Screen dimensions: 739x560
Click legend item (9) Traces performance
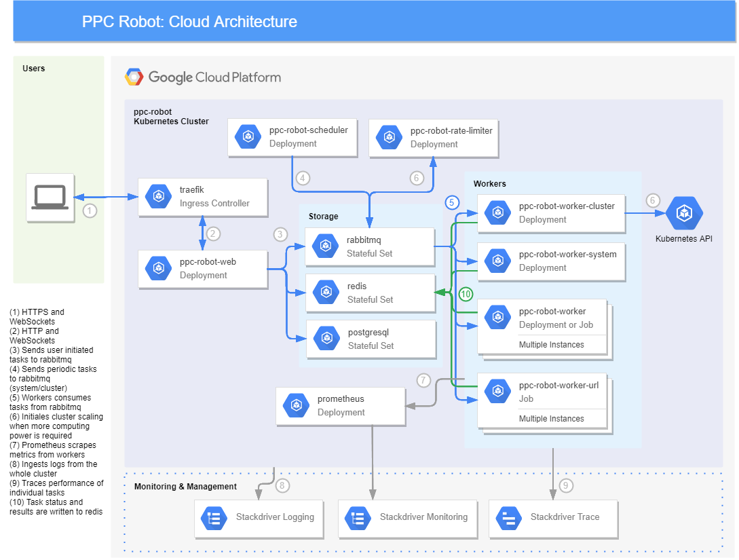pos(56,488)
